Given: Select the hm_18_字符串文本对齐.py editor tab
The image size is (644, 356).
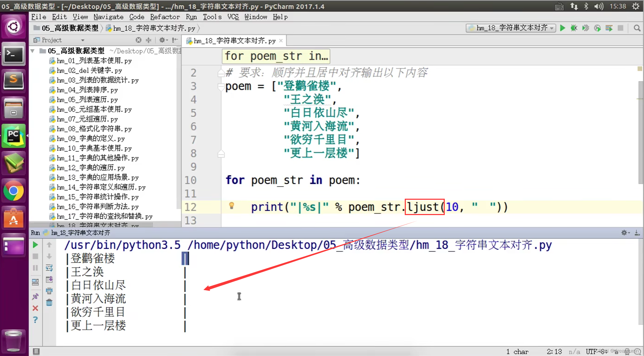Looking at the screenshot, I should (x=235, y=41).
